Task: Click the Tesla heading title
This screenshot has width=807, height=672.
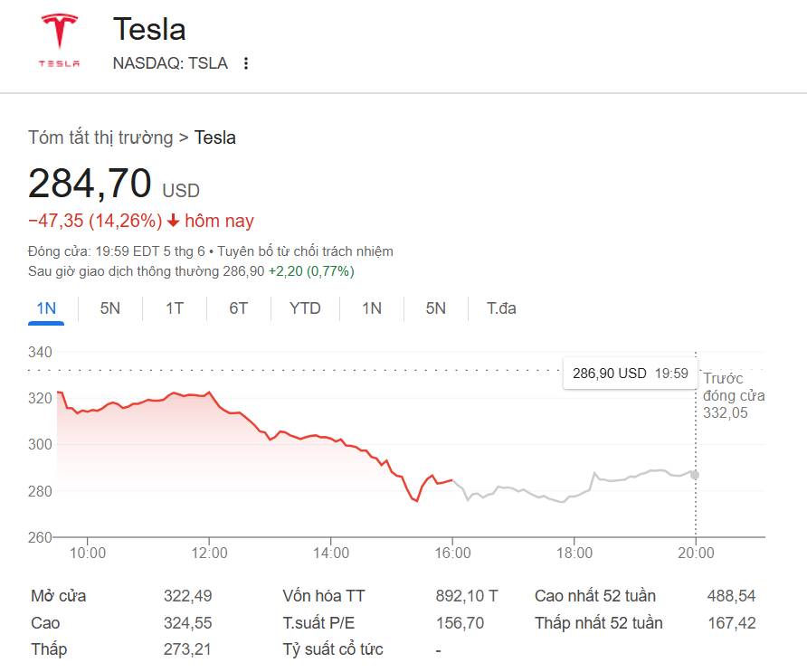Action: (149, 29)
